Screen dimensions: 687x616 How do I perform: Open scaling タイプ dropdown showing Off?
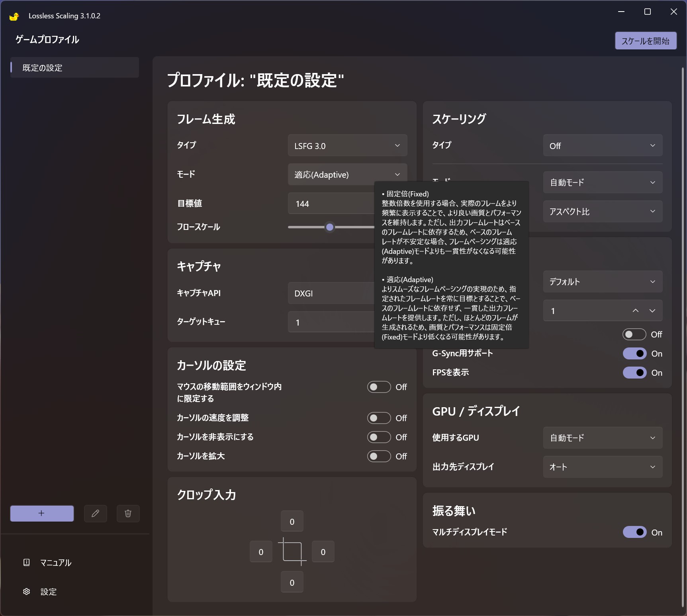coord(603,145)
